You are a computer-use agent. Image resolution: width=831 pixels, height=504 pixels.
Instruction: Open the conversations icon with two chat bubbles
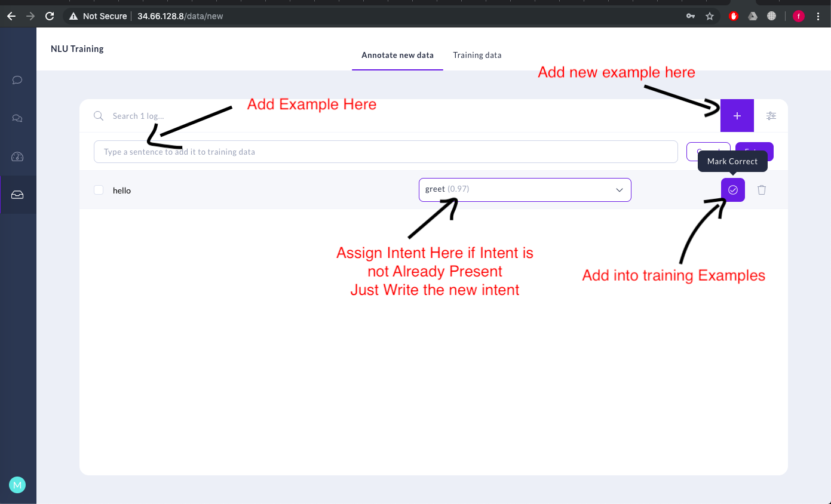point(17,118)
